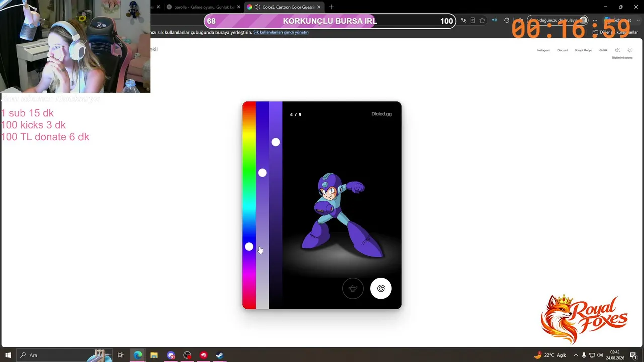The width and height of the screenshot is (644, 362).
Task: Open a new browser tab
Action: 331,7
